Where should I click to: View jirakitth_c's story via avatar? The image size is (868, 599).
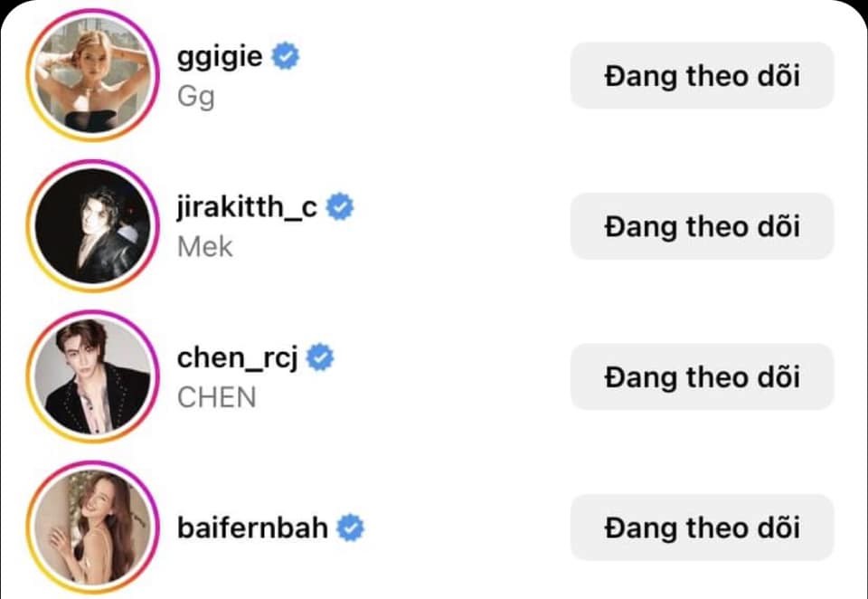(x=89, y=226)
